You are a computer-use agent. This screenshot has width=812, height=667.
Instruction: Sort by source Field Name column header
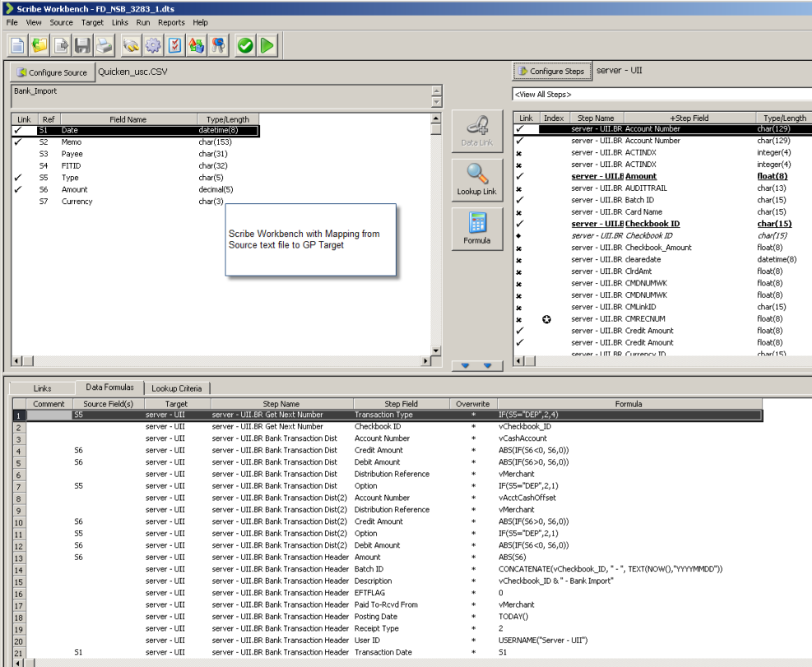(128, 119)
